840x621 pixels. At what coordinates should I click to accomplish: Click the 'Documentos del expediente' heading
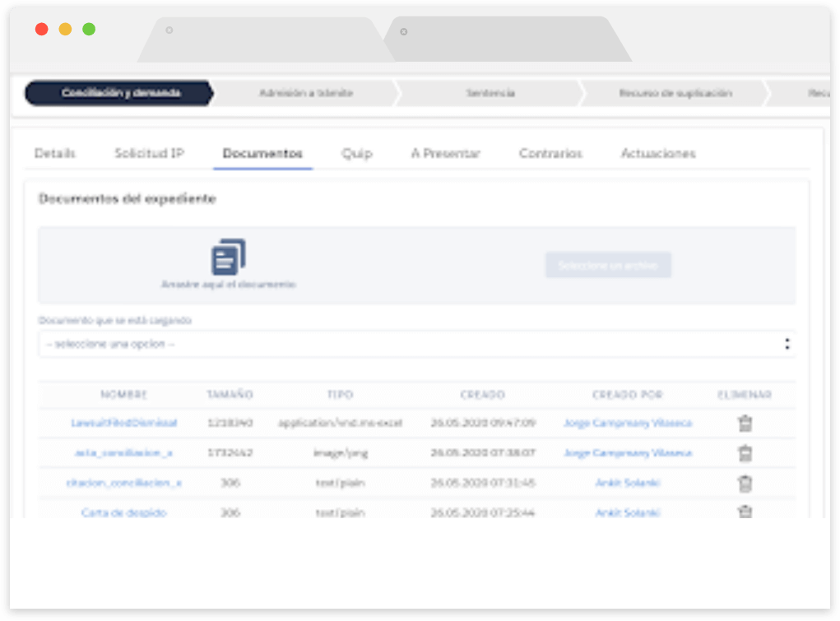[x=127, y=199]
